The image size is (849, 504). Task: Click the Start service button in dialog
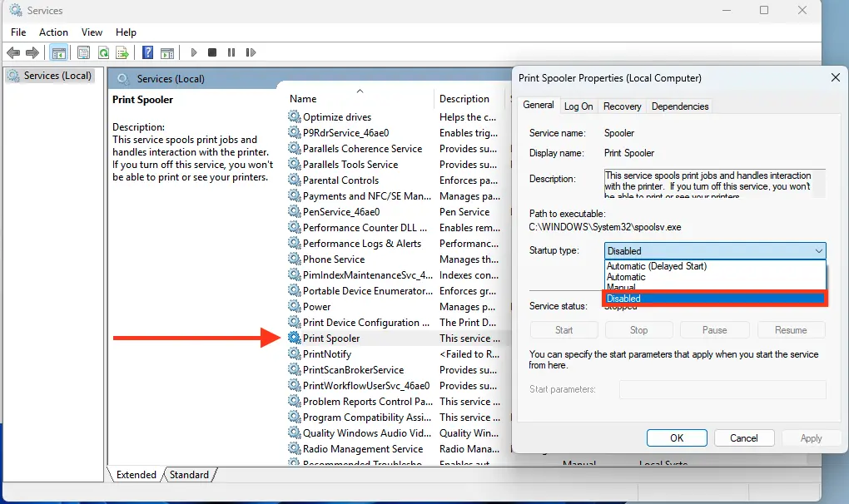coord(564,330)
